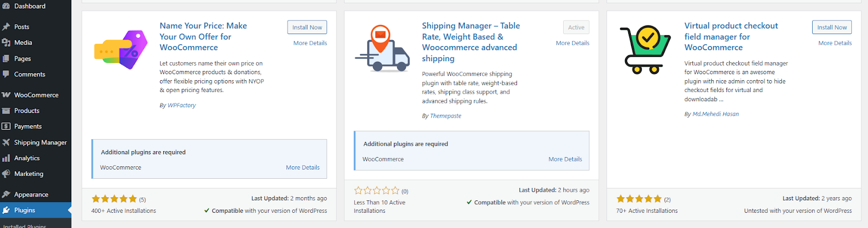Open Name Your Price plugin title link
Screen dimensions: 868x228
pyautogui.click(x=203, y=36)
